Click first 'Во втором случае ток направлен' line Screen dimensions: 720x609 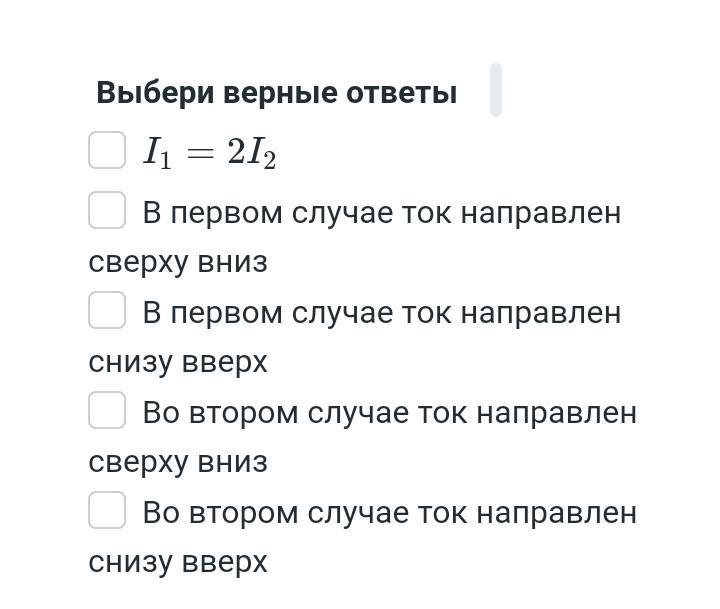pos(389,413)
